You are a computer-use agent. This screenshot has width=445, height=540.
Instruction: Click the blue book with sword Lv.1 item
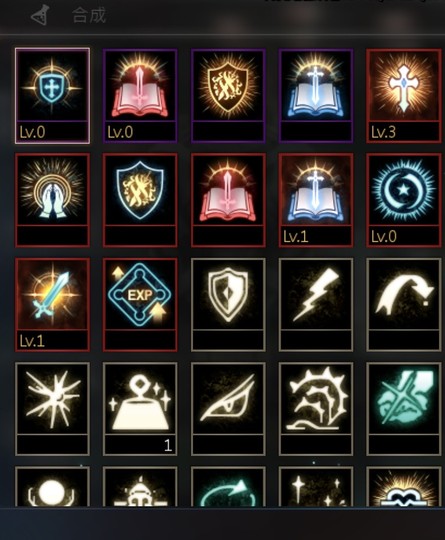316,200
